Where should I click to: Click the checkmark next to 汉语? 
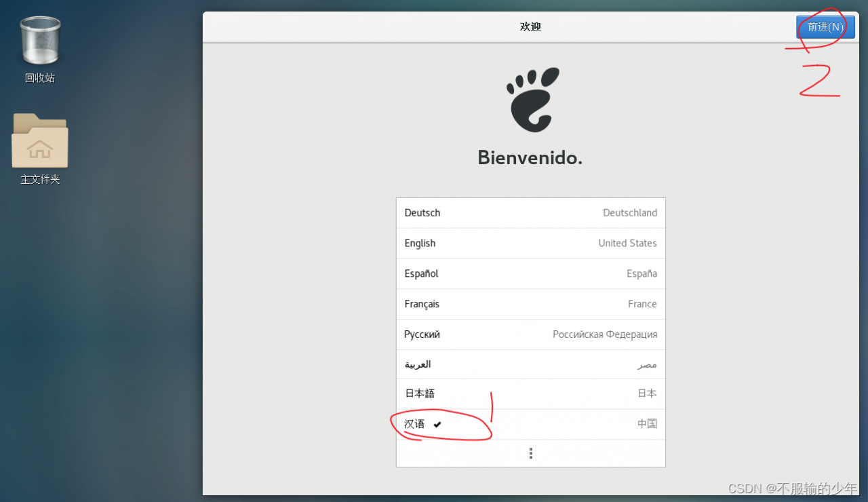(437, 425)
